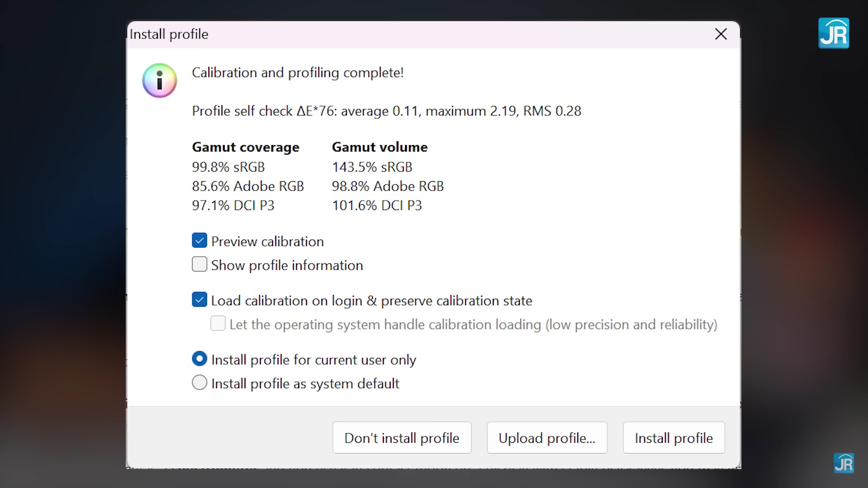Image resolution: width=868 pixels, height=488 pixels.
Task: Open Upload profile... dialog
Action: point(547,438)
